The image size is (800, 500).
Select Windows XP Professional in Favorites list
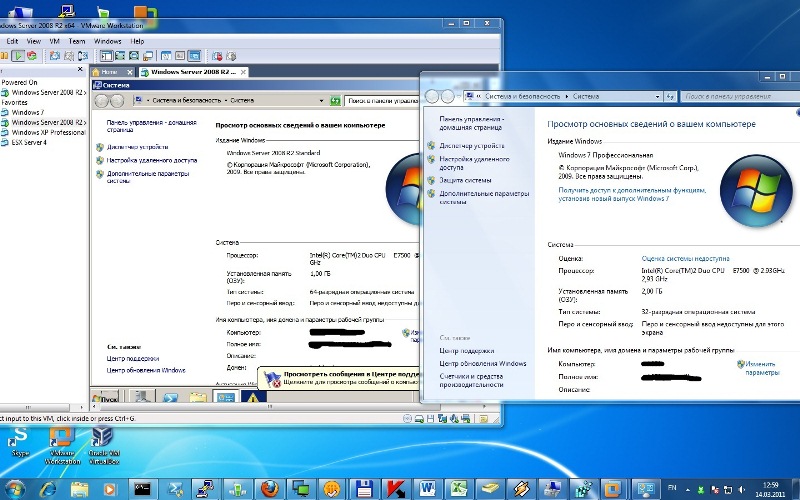click(x=47, y=132)
